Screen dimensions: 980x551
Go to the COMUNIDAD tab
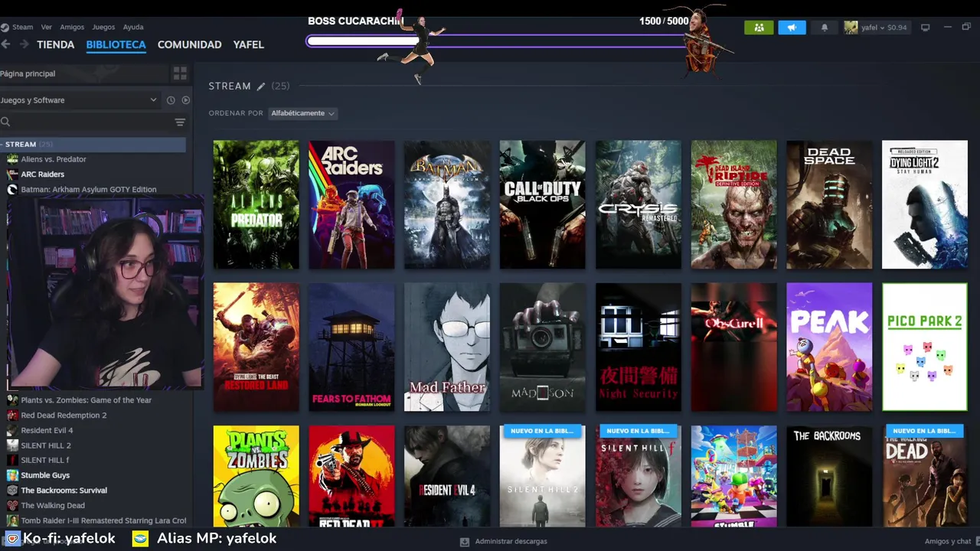pyautogui.click(x=189, y=44)
